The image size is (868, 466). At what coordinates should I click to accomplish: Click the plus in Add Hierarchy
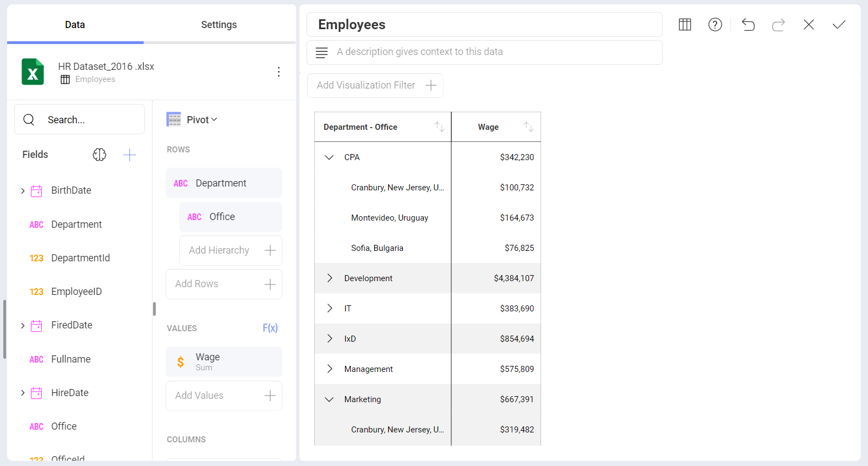pos(270,250)
